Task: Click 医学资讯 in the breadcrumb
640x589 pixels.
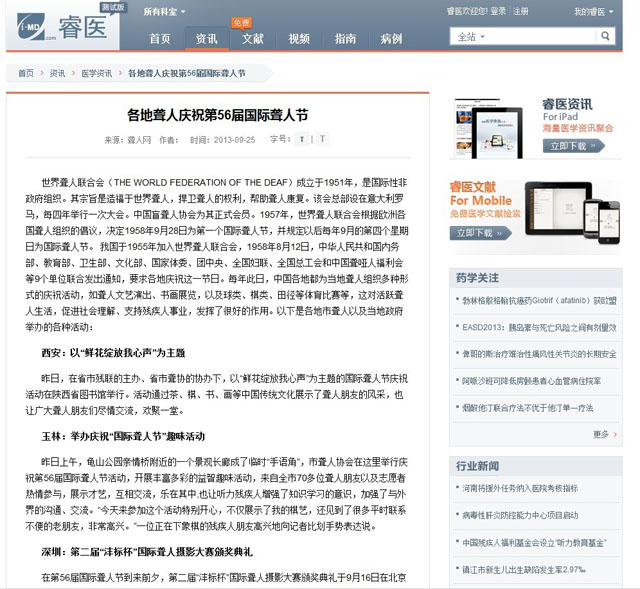Action: click(x=96, y=73)
